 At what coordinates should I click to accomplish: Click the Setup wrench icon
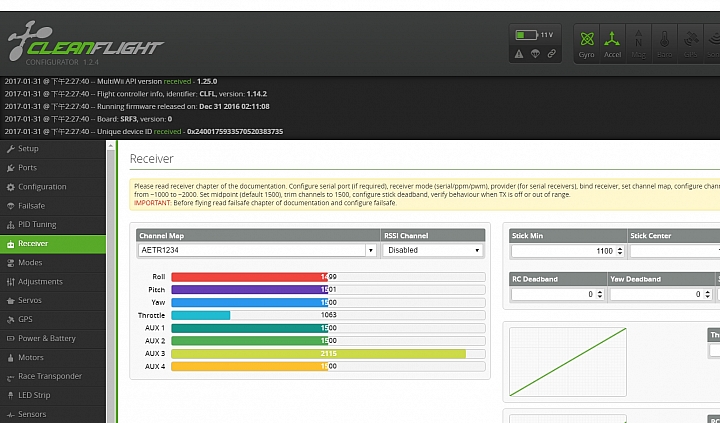pos(10,149)
